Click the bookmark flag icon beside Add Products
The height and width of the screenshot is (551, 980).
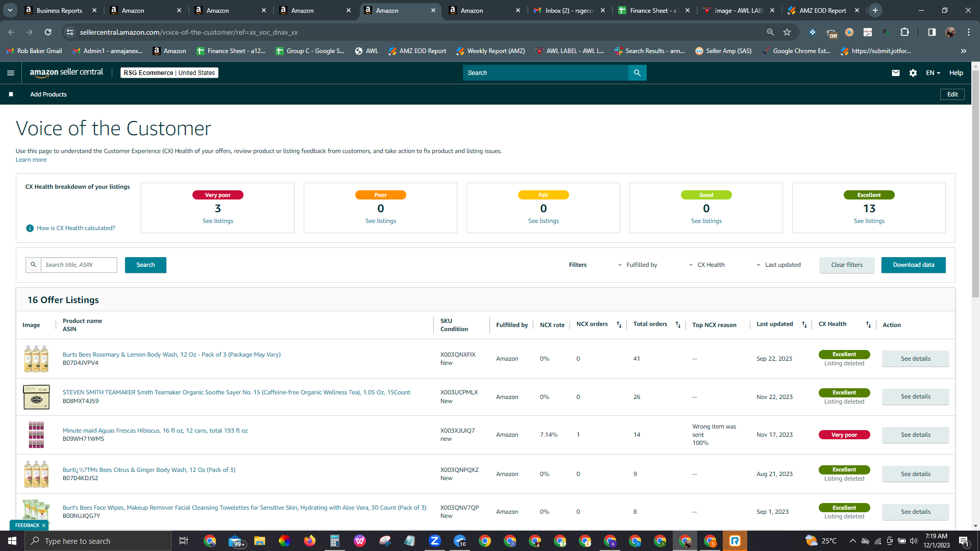11,94
